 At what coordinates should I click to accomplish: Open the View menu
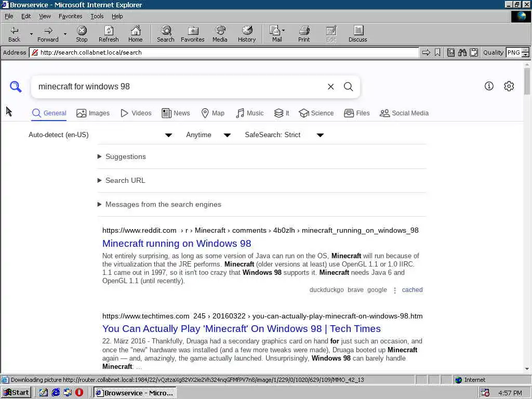(x=45, y=16)
